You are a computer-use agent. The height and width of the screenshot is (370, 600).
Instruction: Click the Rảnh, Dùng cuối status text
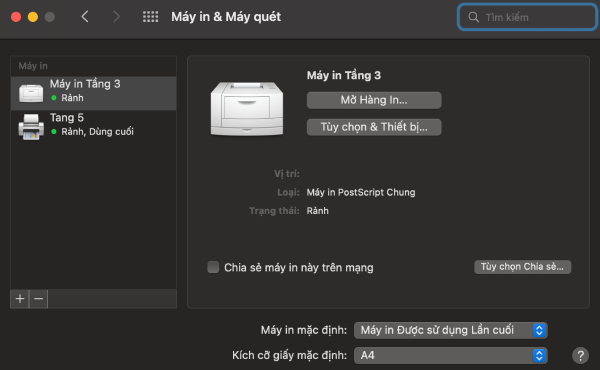[98, 132]
